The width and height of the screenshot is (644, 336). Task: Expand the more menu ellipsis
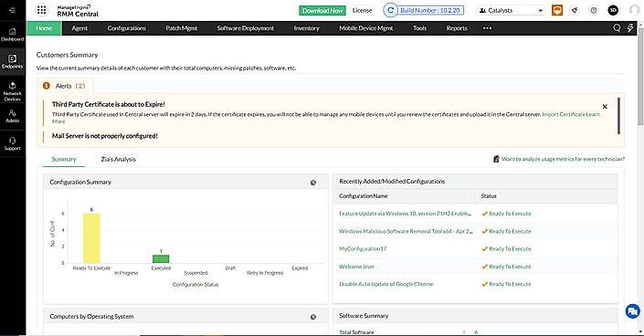pos(487,28)
